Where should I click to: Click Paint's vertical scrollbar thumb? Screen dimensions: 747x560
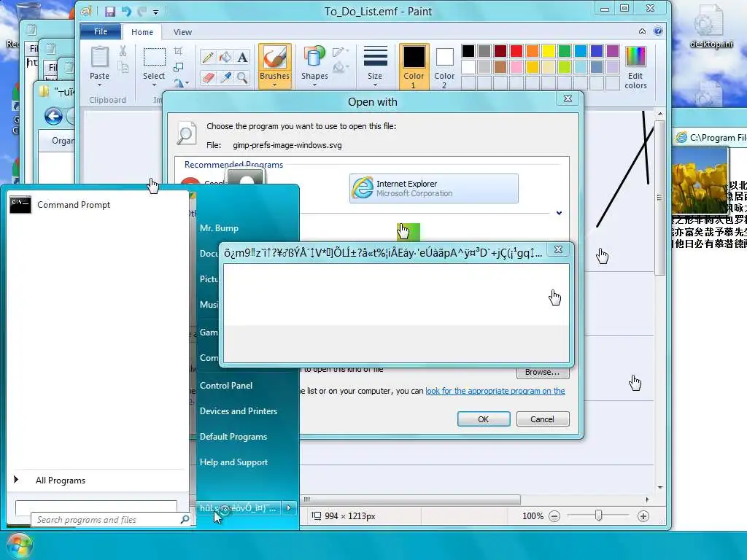(659, 198)
